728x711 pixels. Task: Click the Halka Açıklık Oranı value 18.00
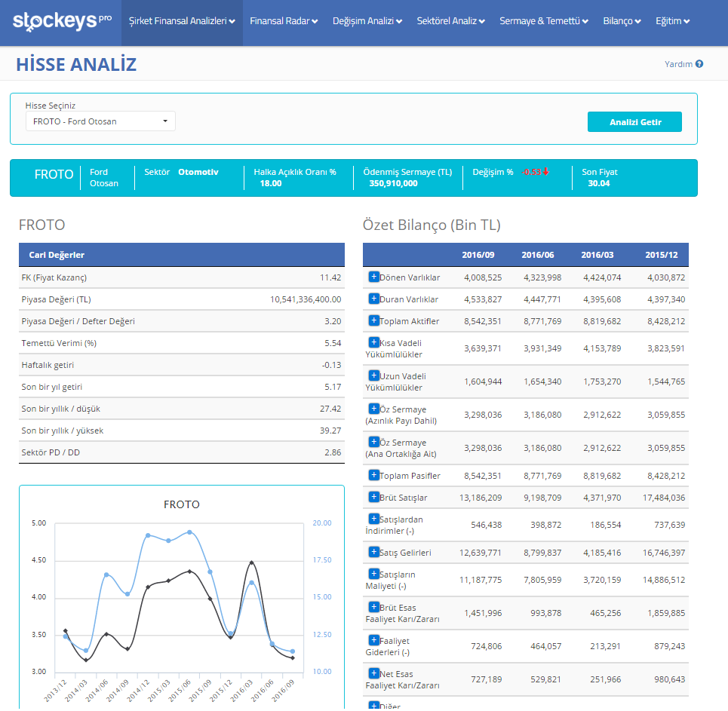click(271, 183)
